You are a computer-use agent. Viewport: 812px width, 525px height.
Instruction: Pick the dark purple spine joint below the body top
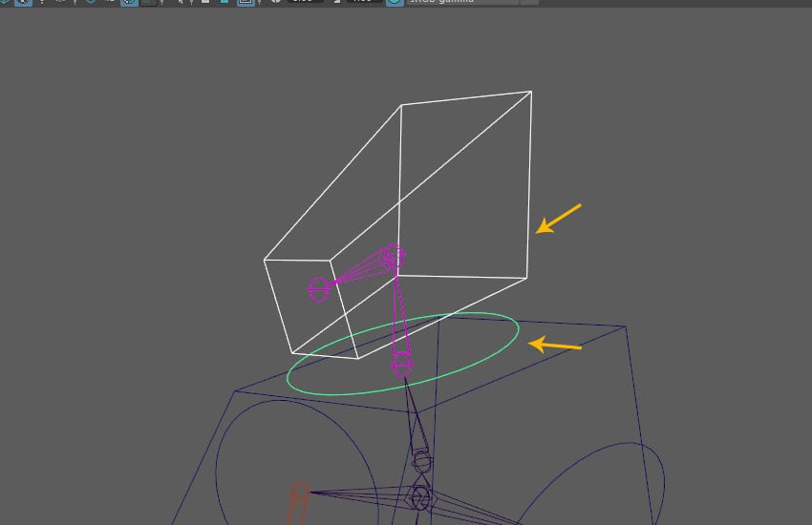point(421,461)
